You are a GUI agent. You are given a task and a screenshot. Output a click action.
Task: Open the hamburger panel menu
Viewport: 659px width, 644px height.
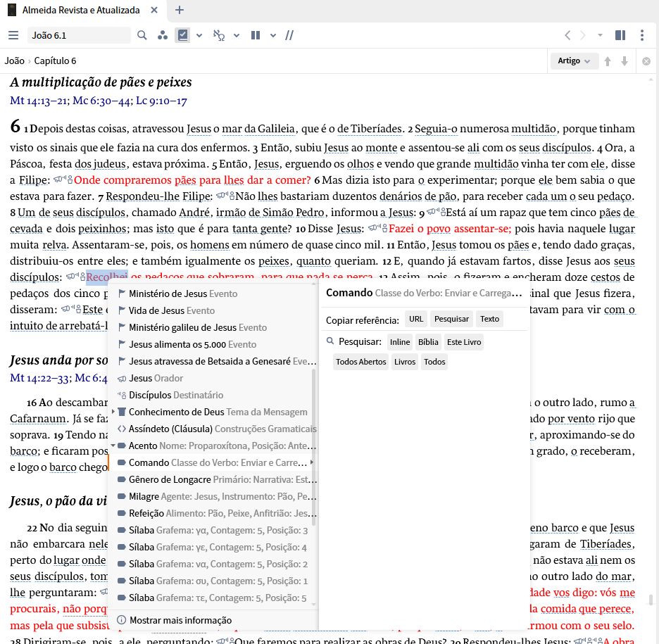[x=13, y=35]
